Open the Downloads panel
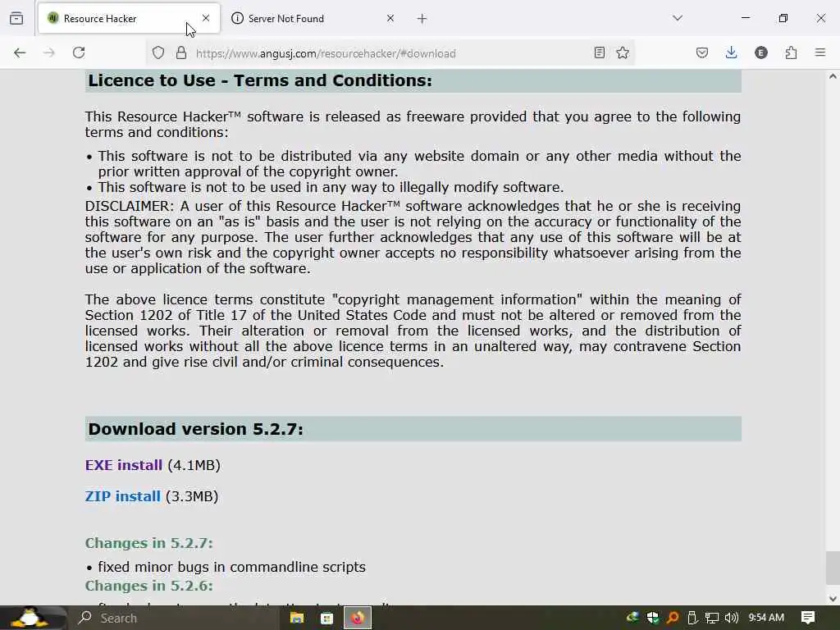Screen dimensions: 840x630 click(x=731, y=52)
